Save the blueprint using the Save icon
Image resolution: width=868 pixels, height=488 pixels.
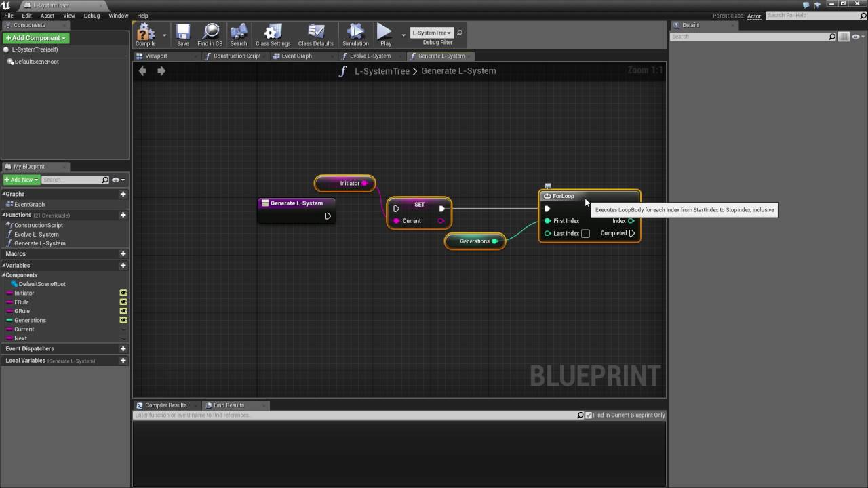183,35
